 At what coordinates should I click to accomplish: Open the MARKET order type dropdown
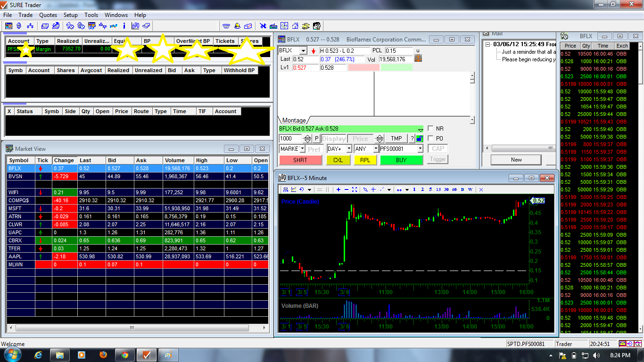pyautogui.click(x=302, y=148)
